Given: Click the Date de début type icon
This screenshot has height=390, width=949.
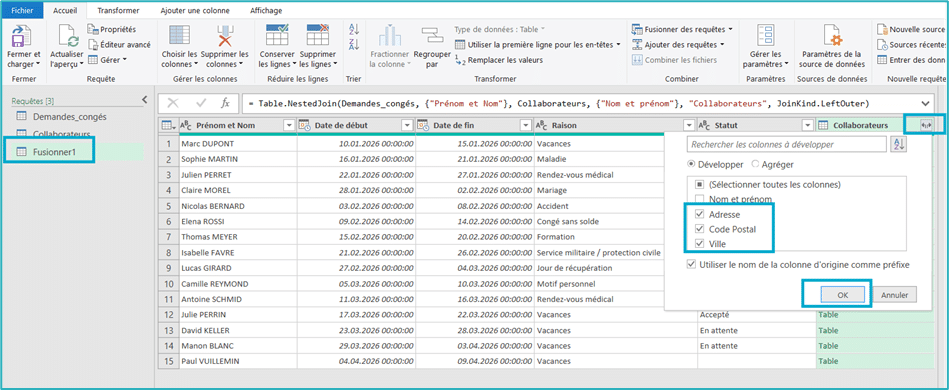Looking at the screenshot, I should 305,125.
